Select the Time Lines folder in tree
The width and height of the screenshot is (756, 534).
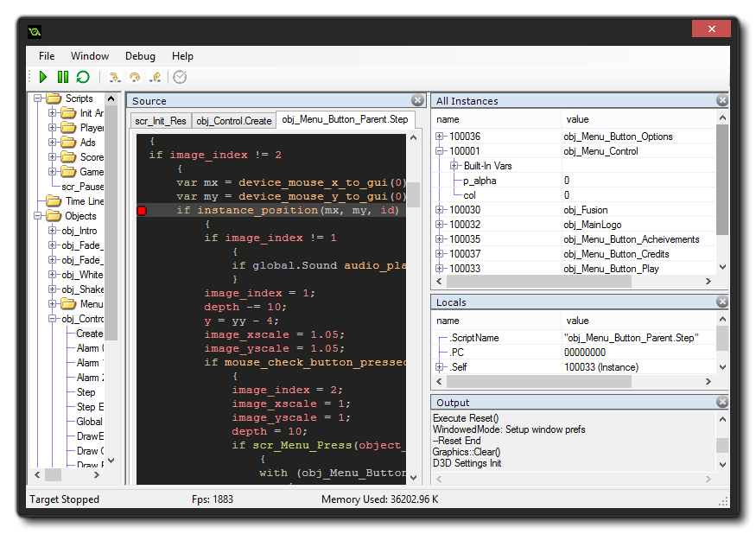(x=85, y=201)
